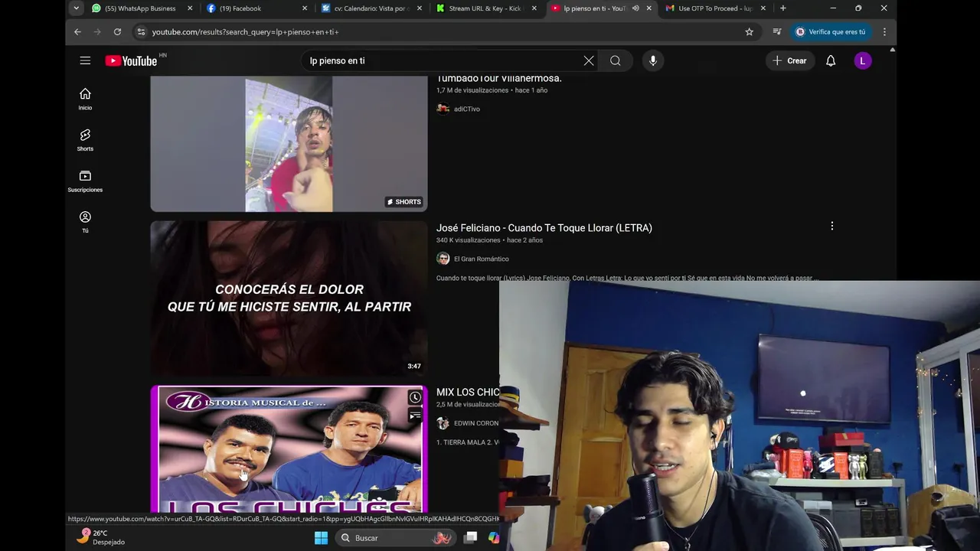Open the notifications bell

coord(831,60)
